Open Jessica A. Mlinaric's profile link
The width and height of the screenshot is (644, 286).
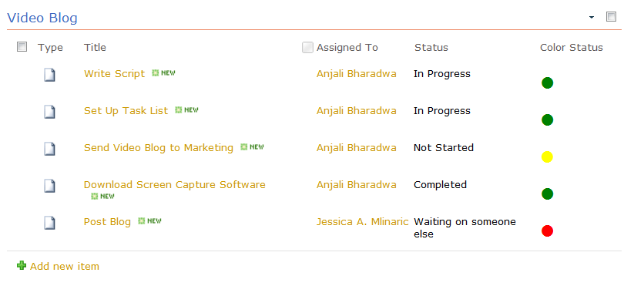coord(363,221)
